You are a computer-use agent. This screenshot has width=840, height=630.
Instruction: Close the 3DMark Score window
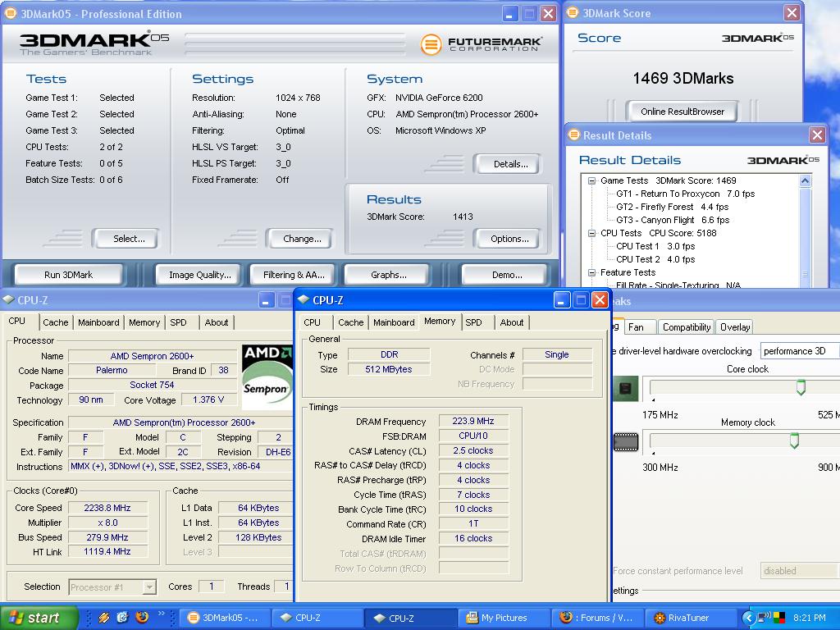[x=792, y=13]
